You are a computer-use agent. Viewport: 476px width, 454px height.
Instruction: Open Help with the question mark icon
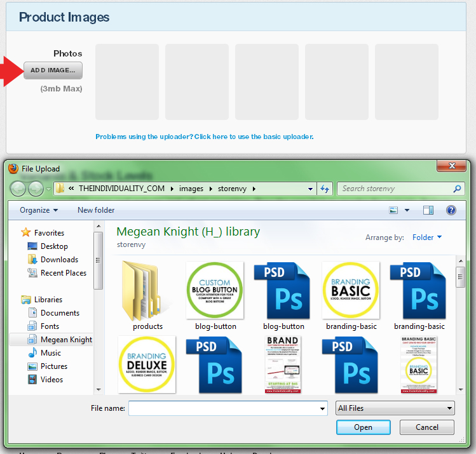tap(451, 210)
